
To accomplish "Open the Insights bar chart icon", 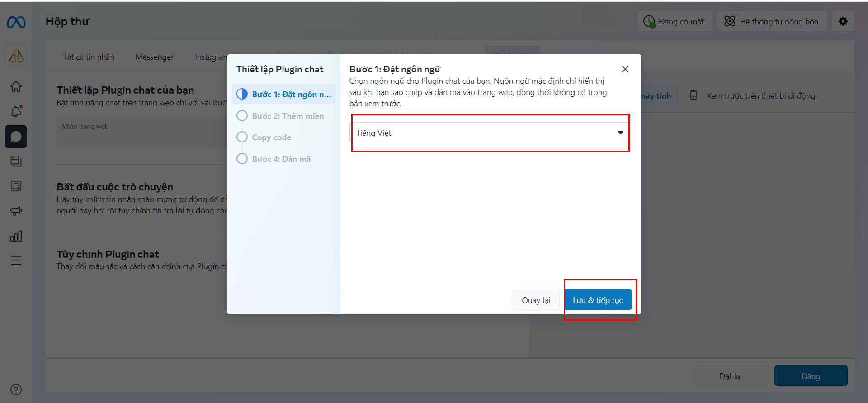I will click(16, 236).
